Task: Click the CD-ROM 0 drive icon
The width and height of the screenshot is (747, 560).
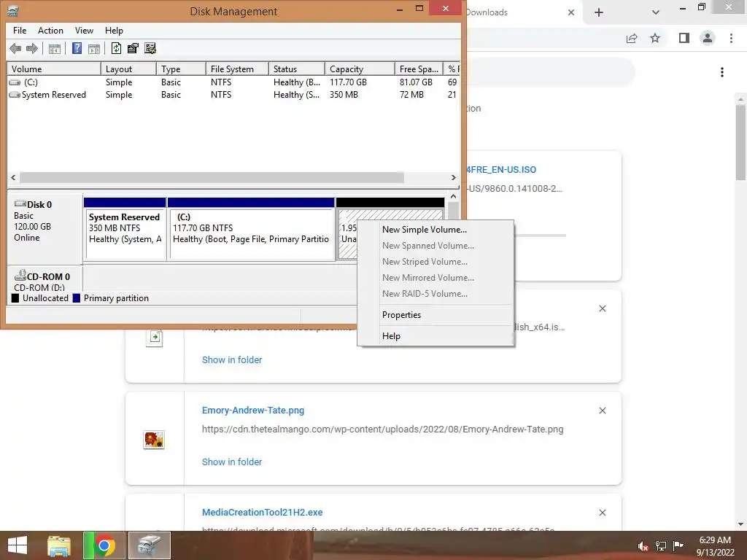Action: click(x=20, y=275)
